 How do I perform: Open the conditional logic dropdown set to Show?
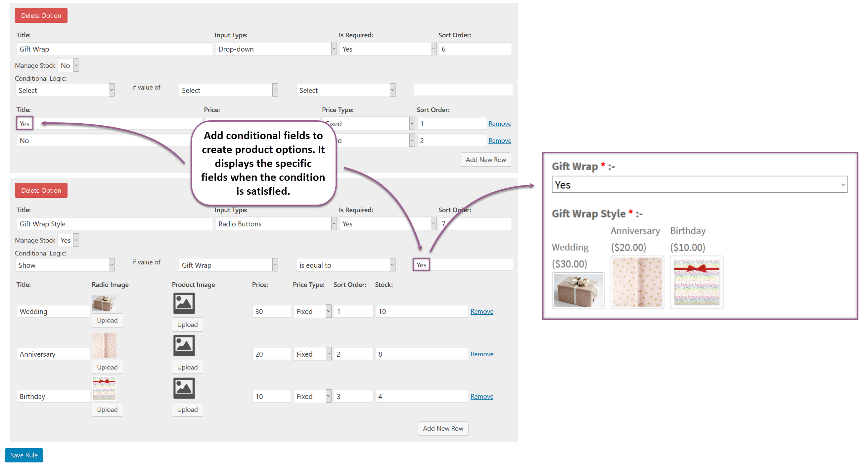65,265
